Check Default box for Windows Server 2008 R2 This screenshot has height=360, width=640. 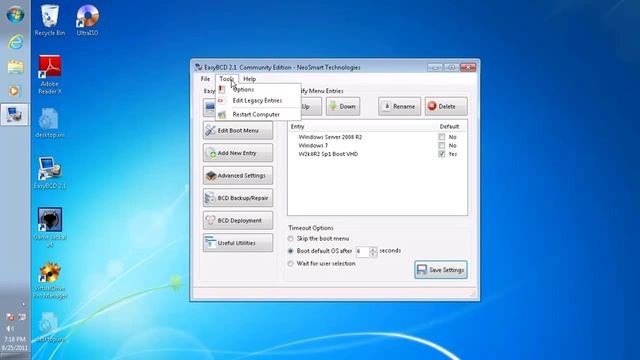coord(442,137)
